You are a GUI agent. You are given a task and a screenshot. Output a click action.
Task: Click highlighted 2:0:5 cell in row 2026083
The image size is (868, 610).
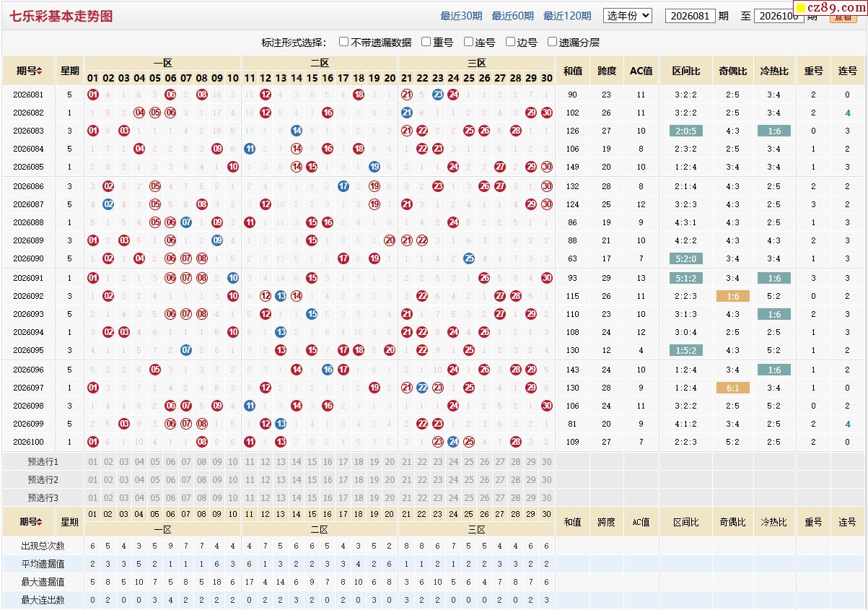686,131
